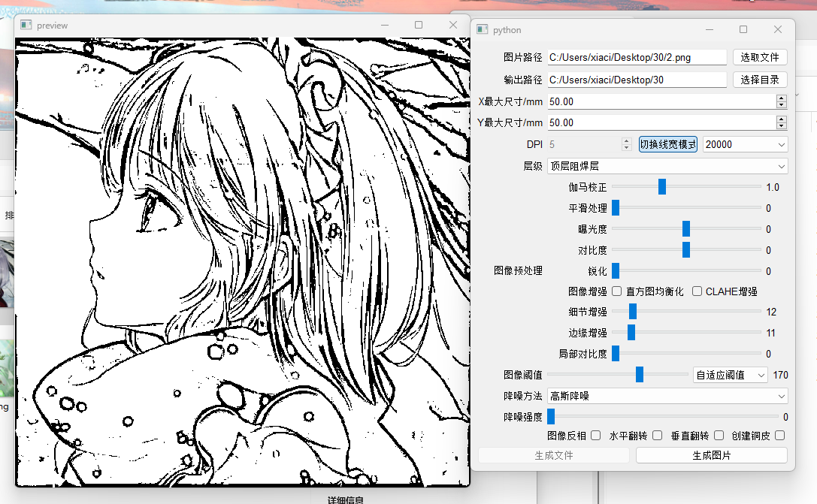
Task: Minimize the preview window
Action: pyautogui.click(x=385, y=25)
